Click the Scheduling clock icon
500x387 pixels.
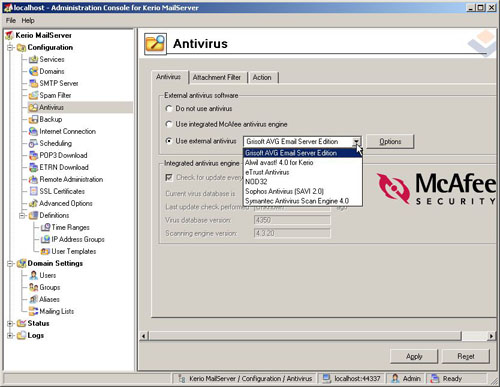pyautogui.click(x=33, y=143)
